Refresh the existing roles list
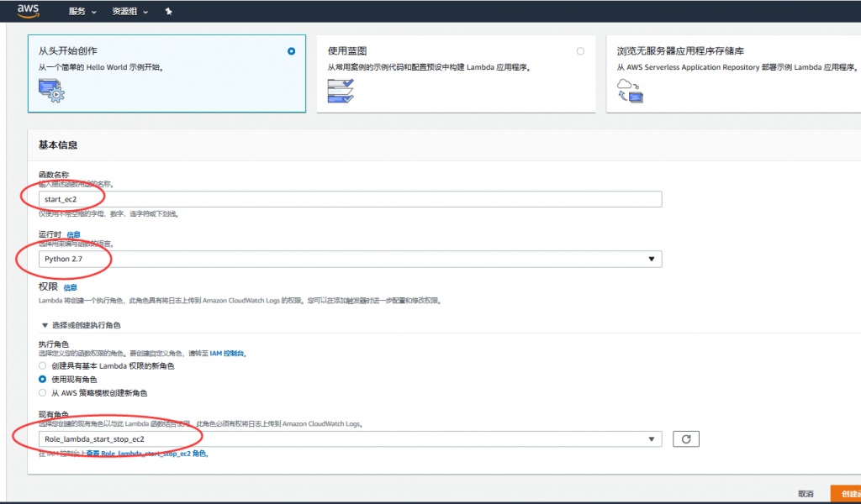The height and width of the screenshot is (504, 861). coord(686,439)
